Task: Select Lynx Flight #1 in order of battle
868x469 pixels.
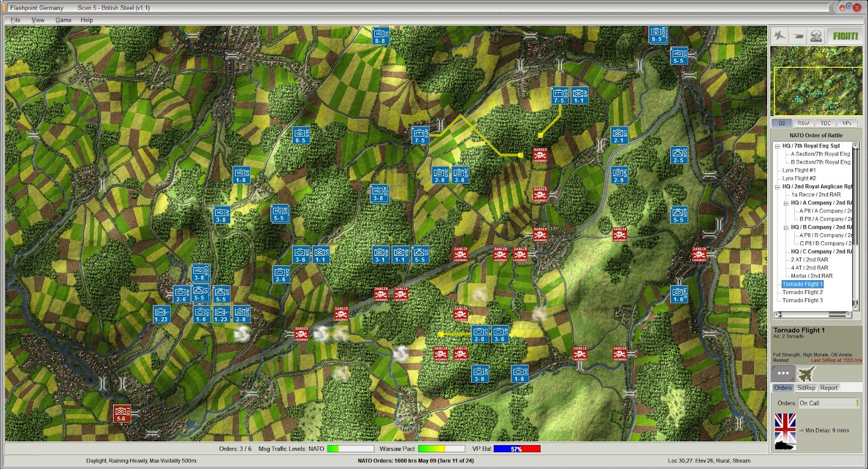Action: (799, 170)
